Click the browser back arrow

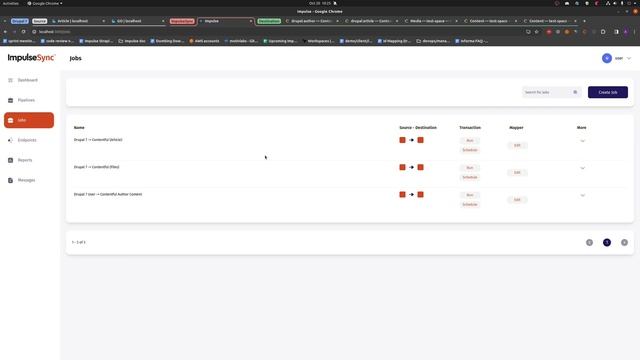(x=5, y=31)
